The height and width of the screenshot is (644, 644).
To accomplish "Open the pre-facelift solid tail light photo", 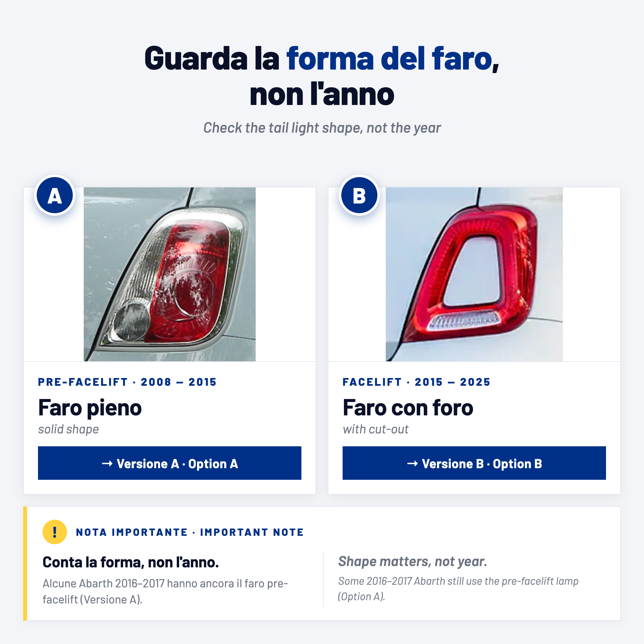I will (170, 274).
